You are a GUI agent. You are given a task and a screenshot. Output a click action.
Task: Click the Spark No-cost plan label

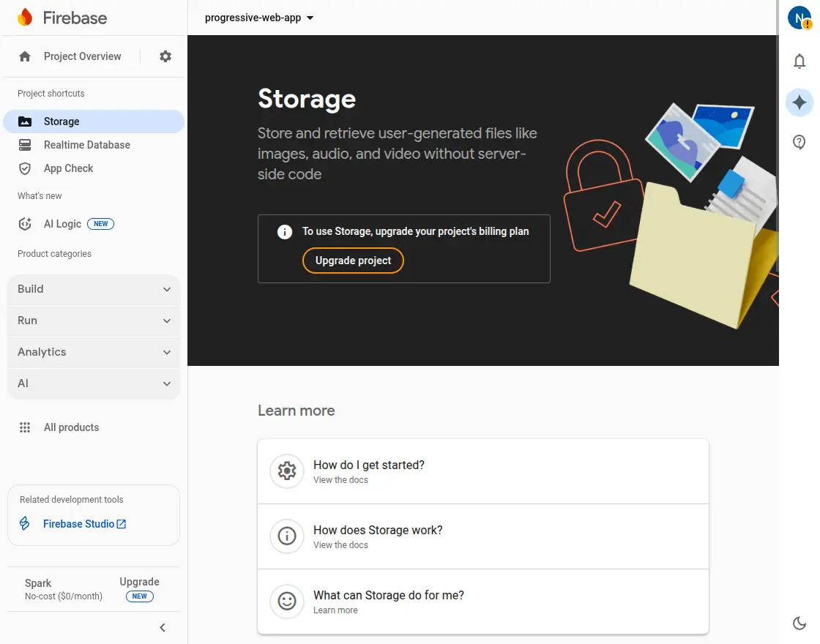(63, 589)
